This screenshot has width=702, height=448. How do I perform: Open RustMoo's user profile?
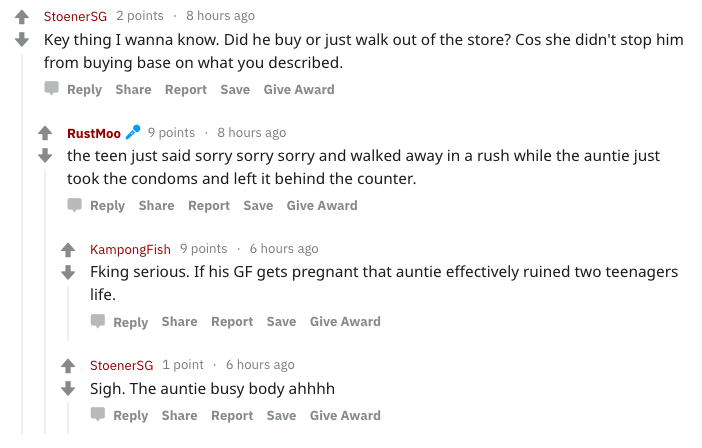click(93, 133)
